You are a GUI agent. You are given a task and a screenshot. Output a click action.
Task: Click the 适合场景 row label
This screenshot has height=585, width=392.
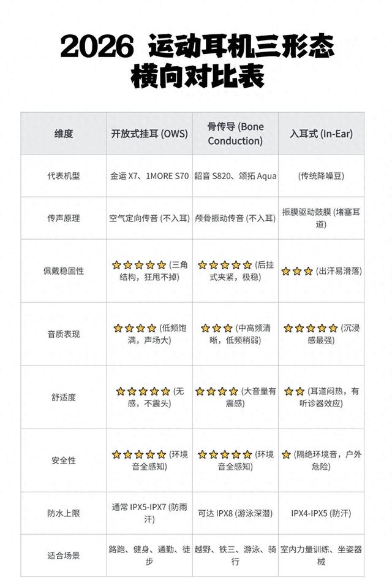64,556
